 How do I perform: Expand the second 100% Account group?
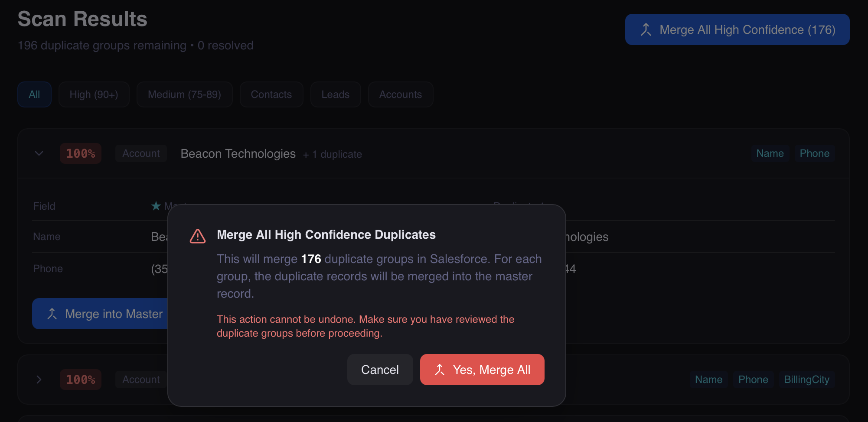pos(39,380)
